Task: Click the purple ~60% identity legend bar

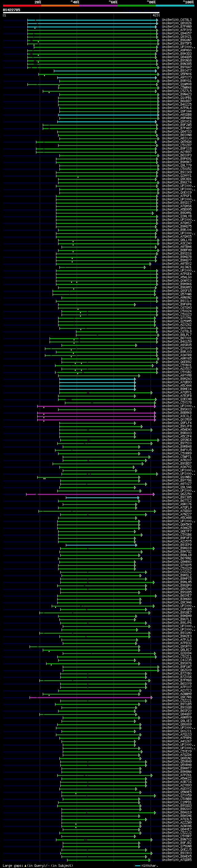Action: [x=99, y=6]
